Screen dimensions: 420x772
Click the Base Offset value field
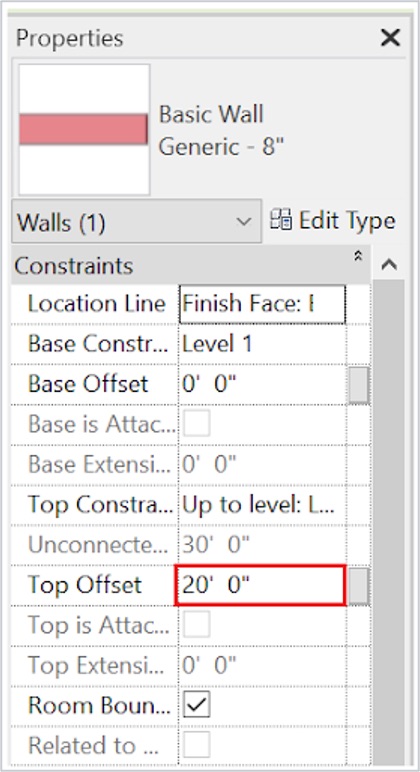262,384
